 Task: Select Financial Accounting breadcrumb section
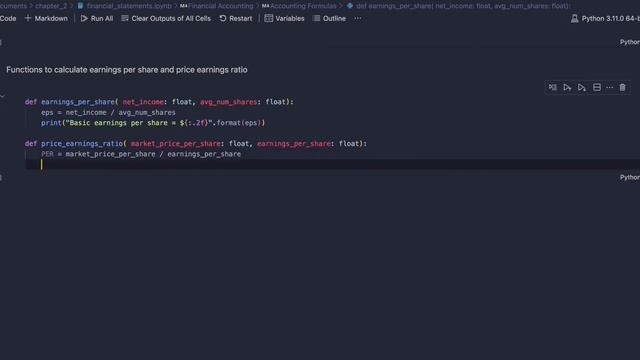[217, 6]
